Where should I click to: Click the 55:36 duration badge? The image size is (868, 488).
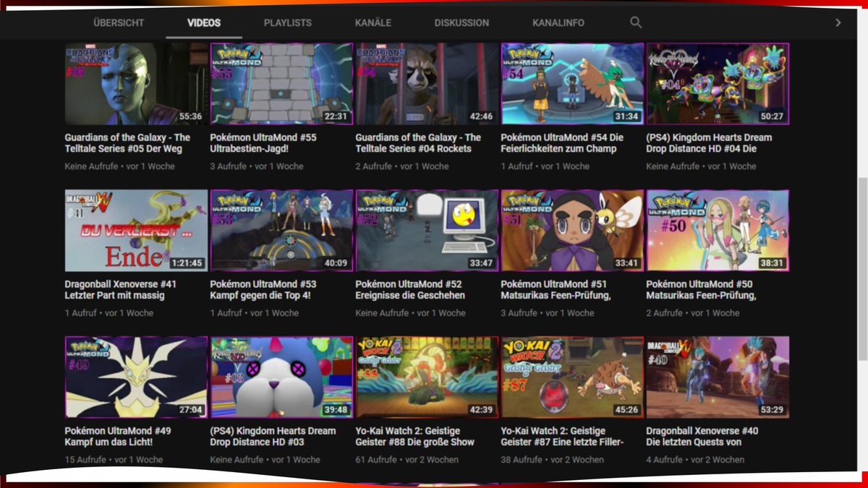[x=190, y=116]
